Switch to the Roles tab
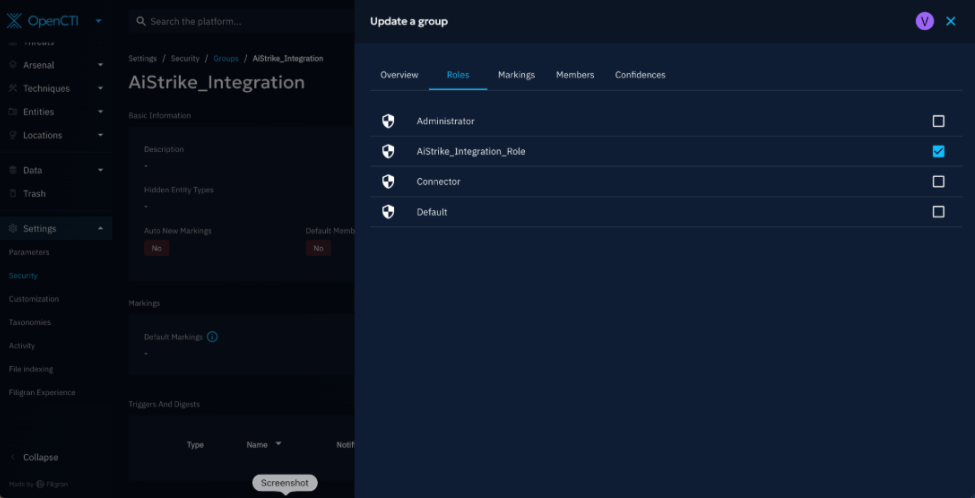Viewport: 975px width, 498px height. click(x=458, y=75)
